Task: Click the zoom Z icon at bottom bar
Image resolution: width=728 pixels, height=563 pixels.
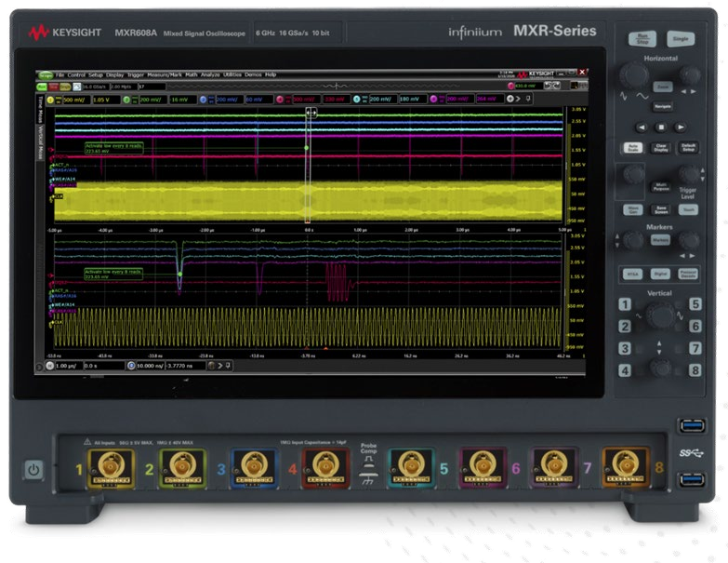Action: click(131, 366)
